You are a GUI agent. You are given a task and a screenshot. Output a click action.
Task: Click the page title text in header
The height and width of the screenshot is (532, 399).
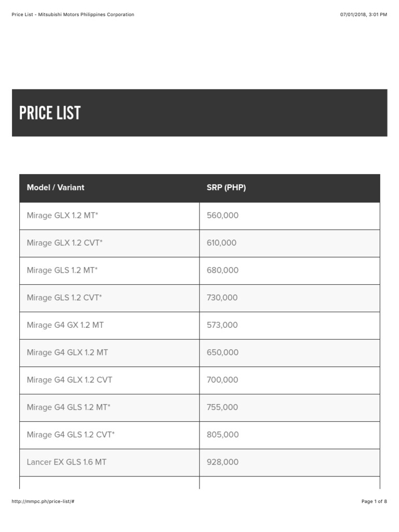click(73, 15)
